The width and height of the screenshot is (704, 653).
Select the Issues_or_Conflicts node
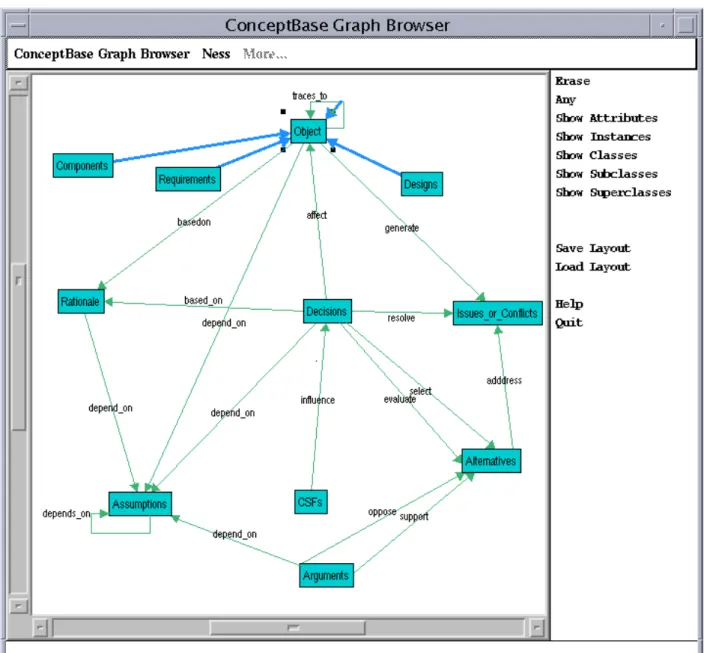click(497, 313)
